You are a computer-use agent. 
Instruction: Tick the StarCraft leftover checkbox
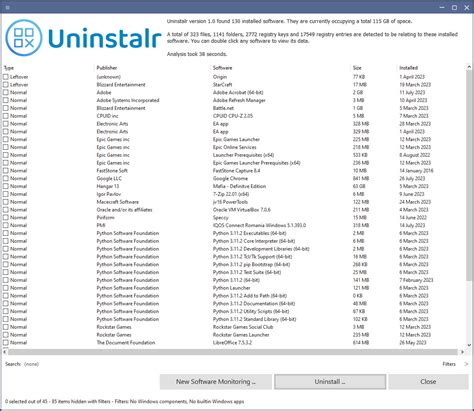pyautogui.click(x=6, y=85)
